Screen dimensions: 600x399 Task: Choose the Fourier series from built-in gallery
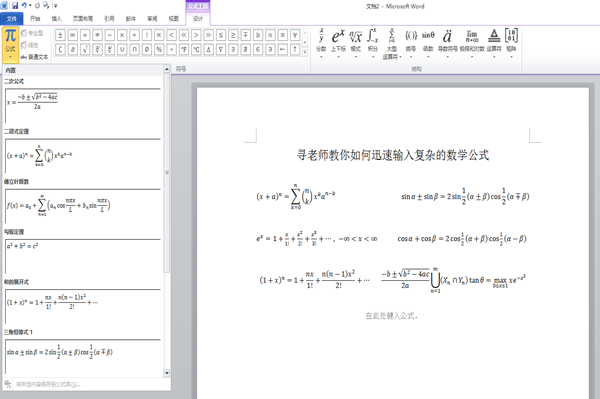coord(83,206)
